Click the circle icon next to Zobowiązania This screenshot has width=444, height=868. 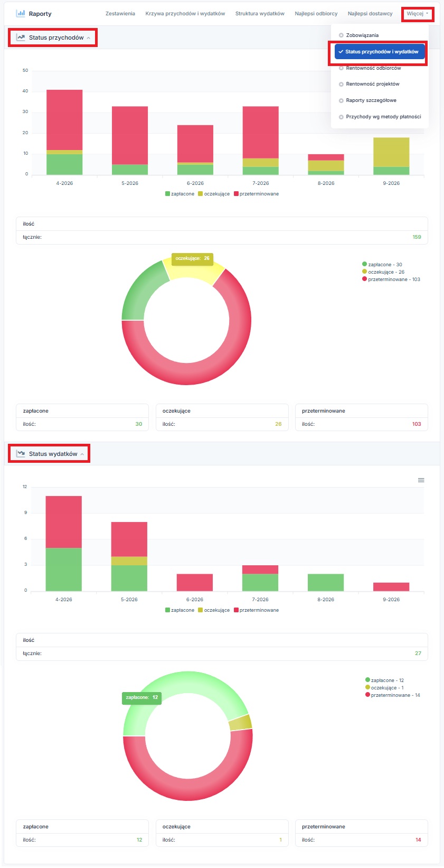pyautogui.click(x=341, y=35)
